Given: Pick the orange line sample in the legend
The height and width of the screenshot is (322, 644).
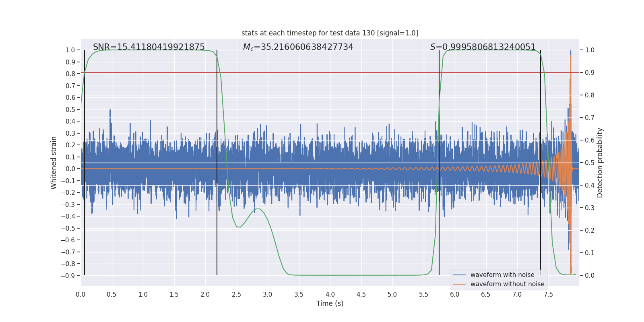Looking at the screenshot, I should click(x=460, y=284).
